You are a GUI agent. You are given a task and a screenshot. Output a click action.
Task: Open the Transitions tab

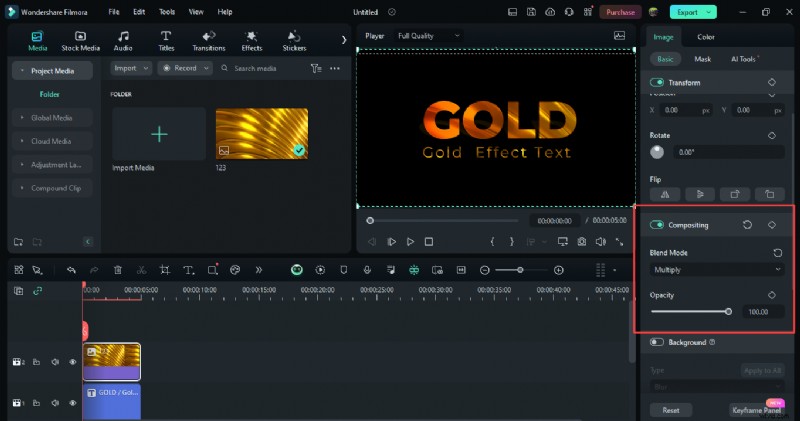[209, 41]
